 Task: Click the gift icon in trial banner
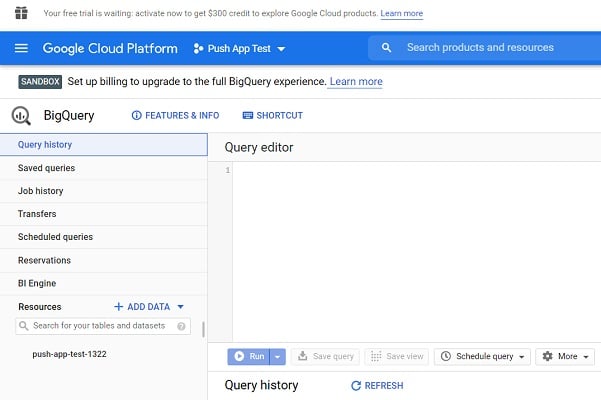pyautogui.click(x=21, y=13)
